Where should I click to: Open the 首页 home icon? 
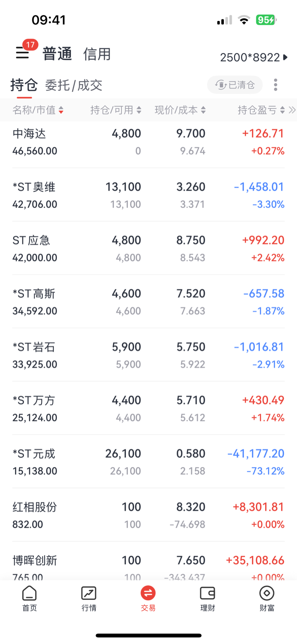click(x=29, y=598)
